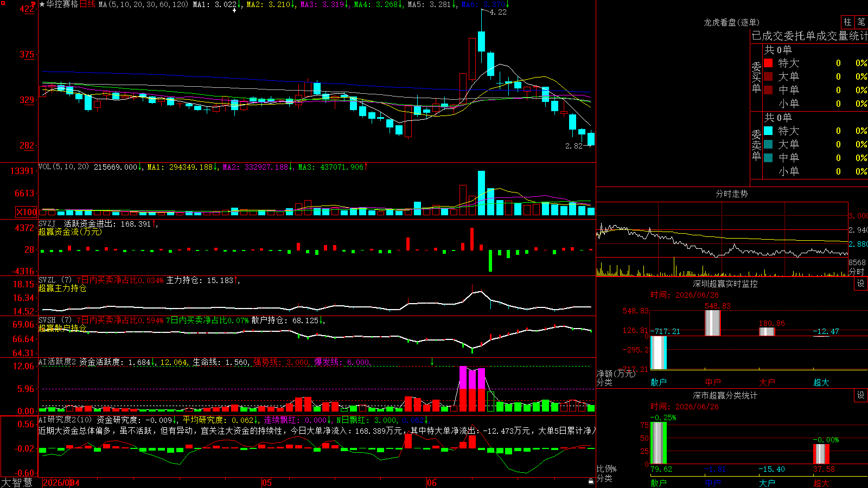The width and height of the screenshot is (868, 488).
Task: Click the 散户 bar in 深圳超赢实时监控
Action: tap(659, 352)
